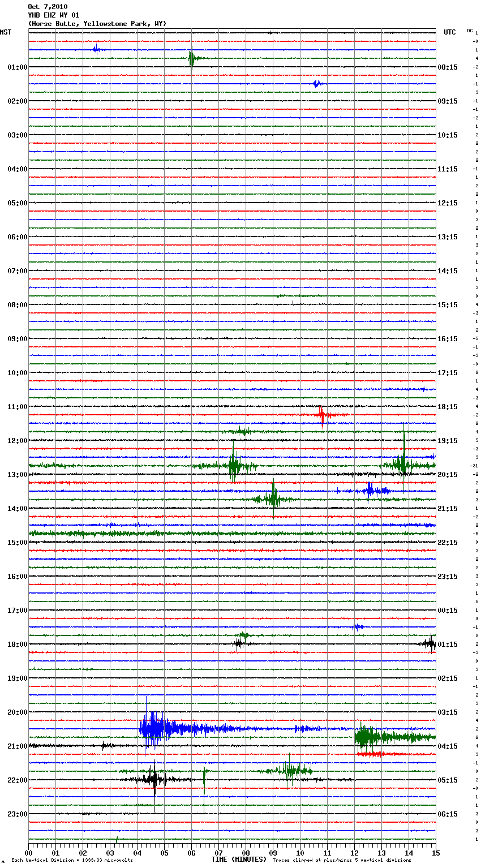
Task: Click the '12:00' MST row label
Action: (18, 441)
